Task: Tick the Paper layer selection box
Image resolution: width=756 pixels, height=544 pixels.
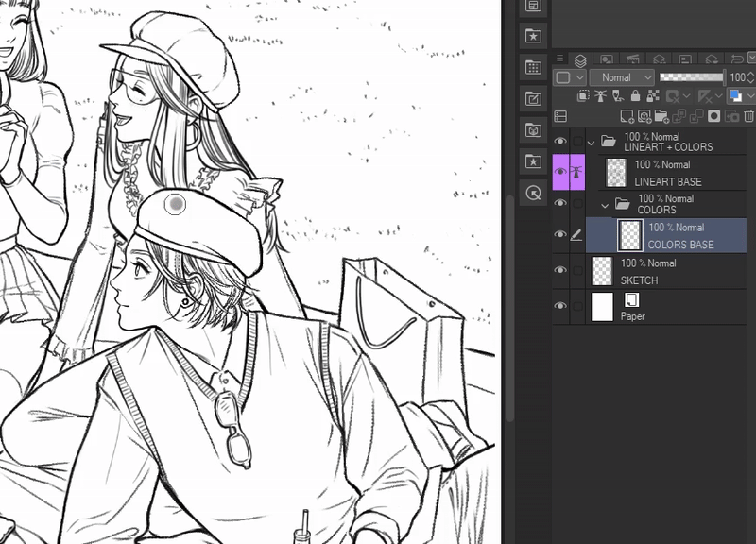Action: [x=577, y=306]
